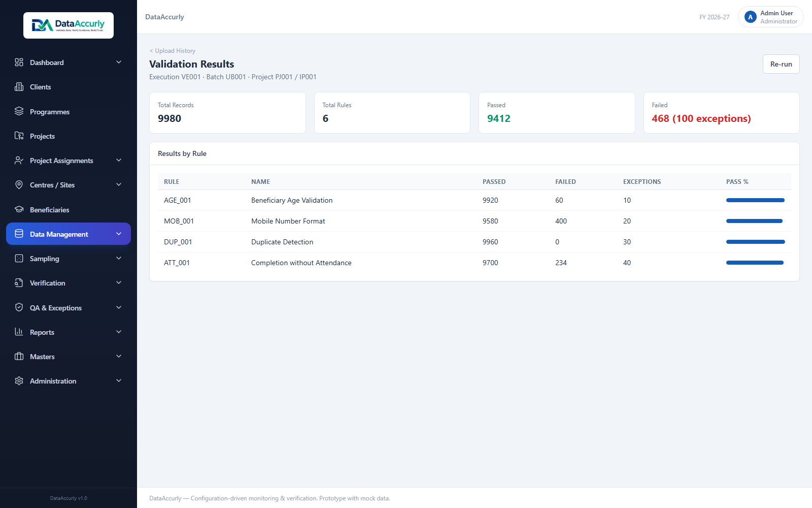The height and width of the screenshot is (508, 812).
Task: Expand the Centres / Sites chevron
Action: tap(119, 185)
